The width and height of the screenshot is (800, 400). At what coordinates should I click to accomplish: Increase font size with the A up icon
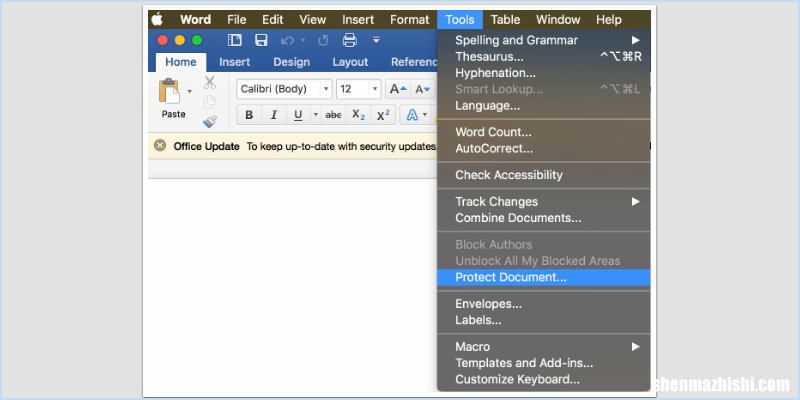click(x=398, y=89)
